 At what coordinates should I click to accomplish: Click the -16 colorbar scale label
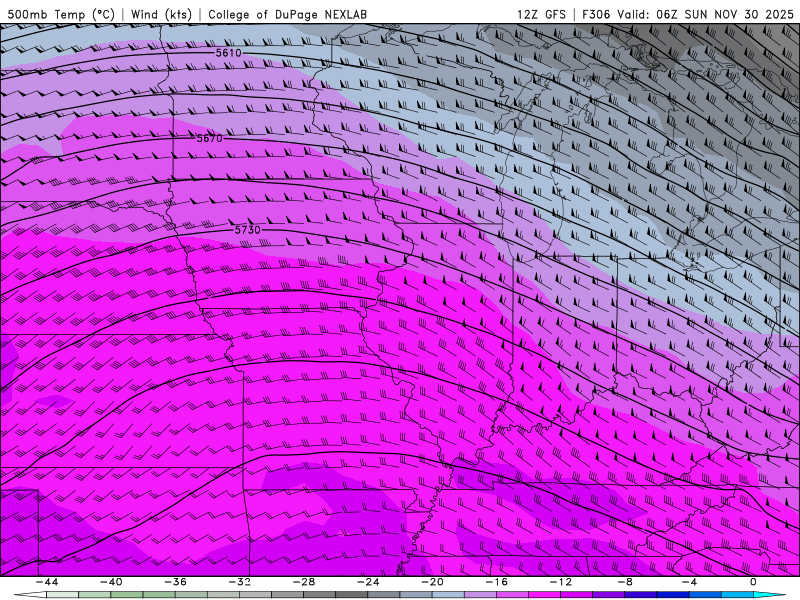[496, 582]
